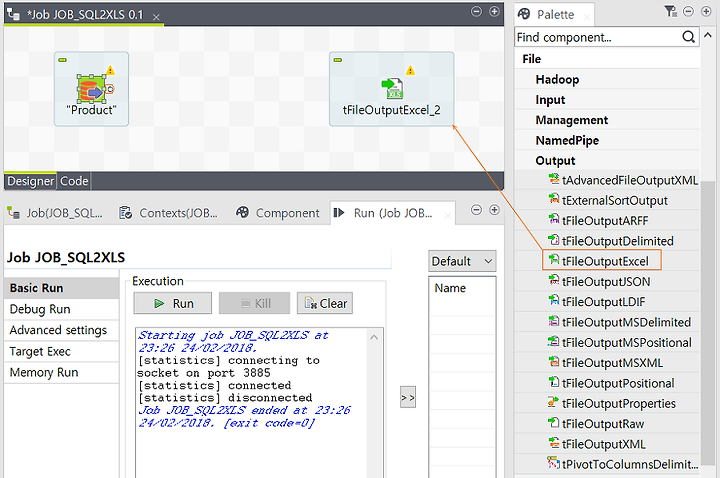
Task: Click the palette filter icon
Action: coord(670,11)
